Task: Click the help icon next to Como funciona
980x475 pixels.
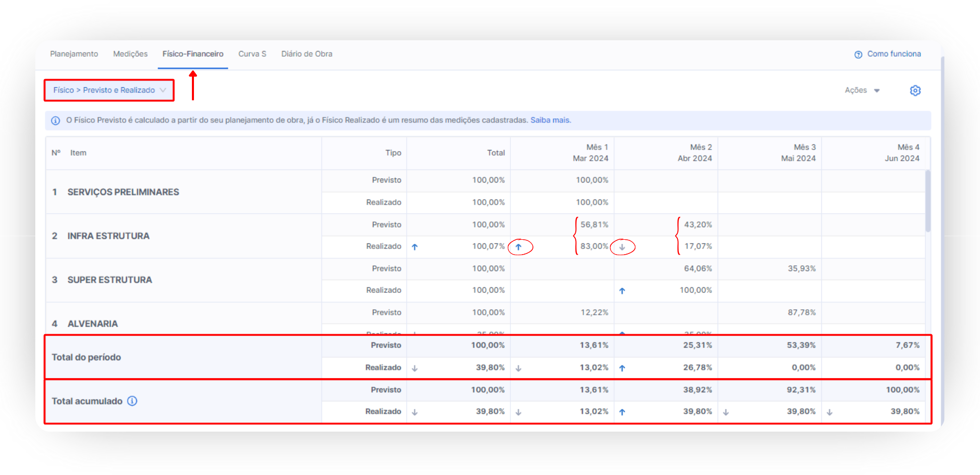Action: pyautogui.click(x=858, y=55)
